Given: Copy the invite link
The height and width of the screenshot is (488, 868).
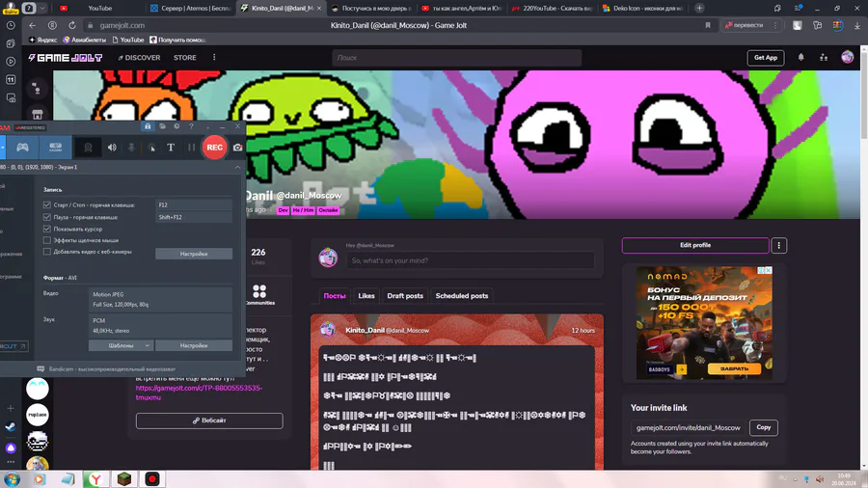Looking at the screenshot, I should (764, 427).
